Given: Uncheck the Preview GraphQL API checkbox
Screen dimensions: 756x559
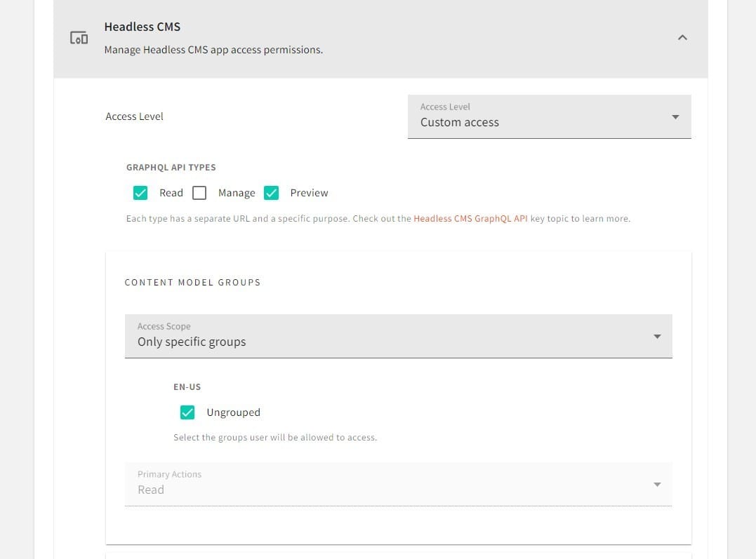Looking at the screenshot, I should 272,193.
